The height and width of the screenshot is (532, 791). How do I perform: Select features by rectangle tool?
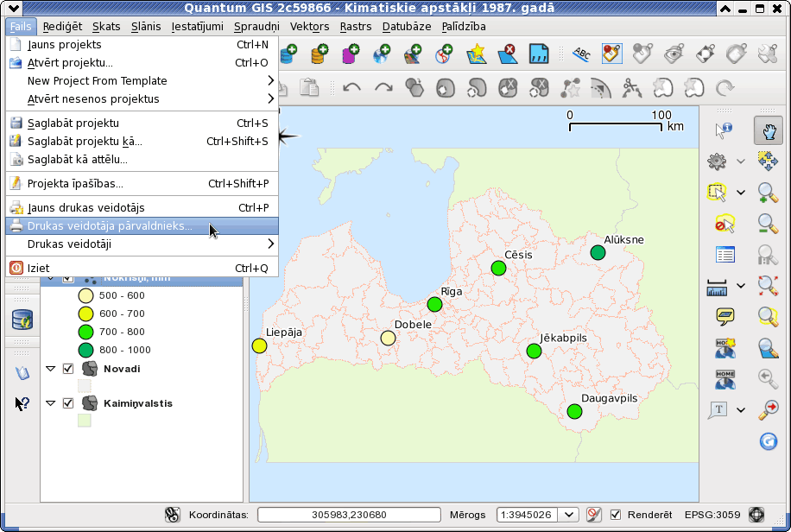point(717,193)
